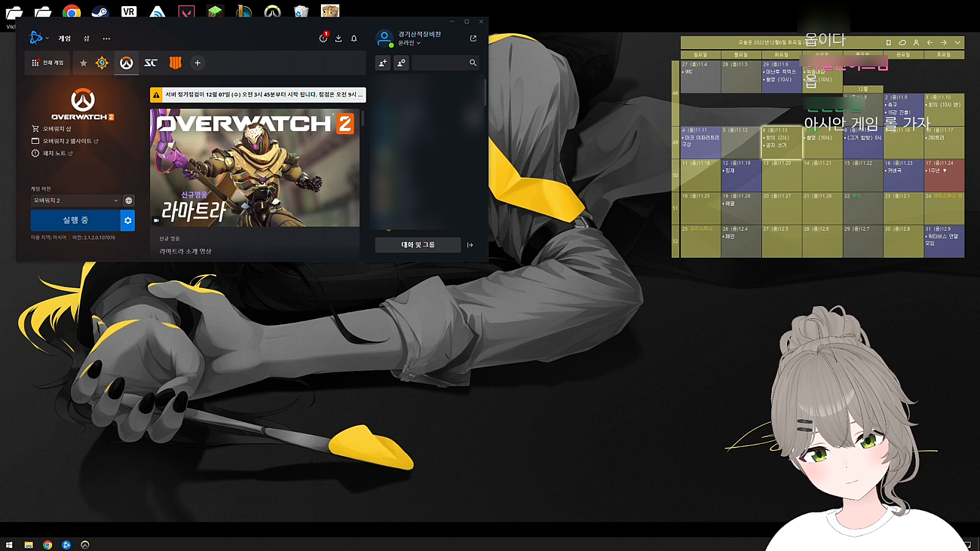980x551 pixels.
Task: Open the 샵 tab in Battle.net
Action: click(x=86, y=39)
